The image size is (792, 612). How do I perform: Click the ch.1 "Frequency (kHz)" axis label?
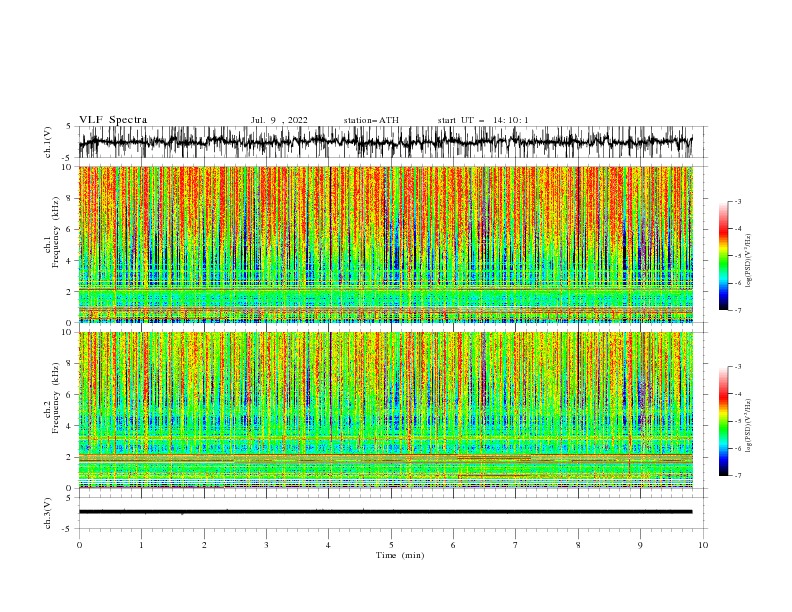tap(56, 231)
